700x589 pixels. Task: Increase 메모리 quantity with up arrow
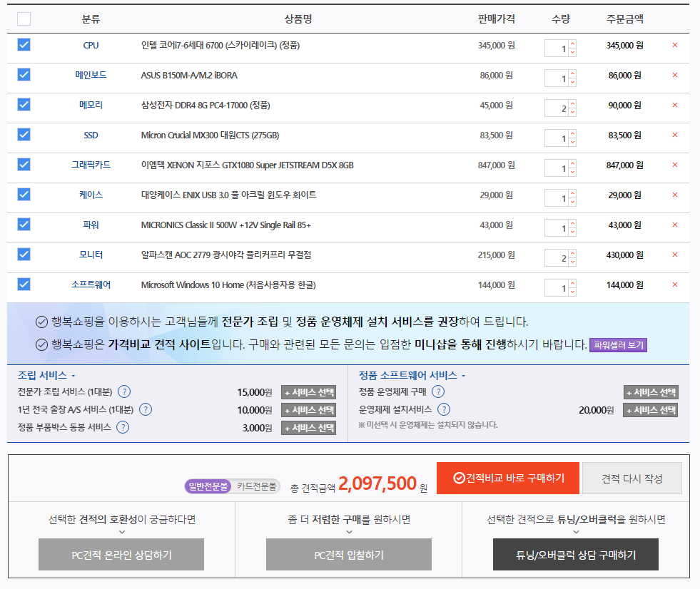(572, 104)
